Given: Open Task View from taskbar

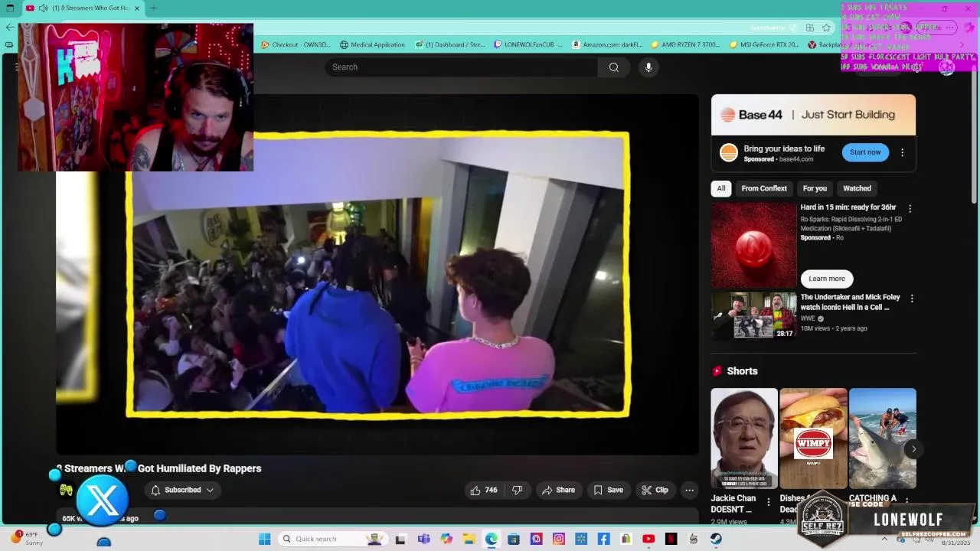Looking at the screenshot, I should click(400, 539).
